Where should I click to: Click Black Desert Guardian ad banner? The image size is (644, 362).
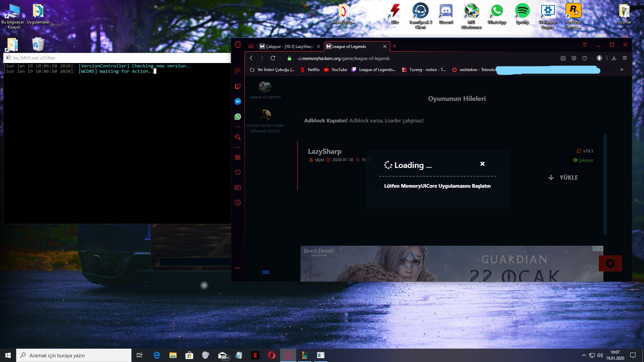pos(452,264)
